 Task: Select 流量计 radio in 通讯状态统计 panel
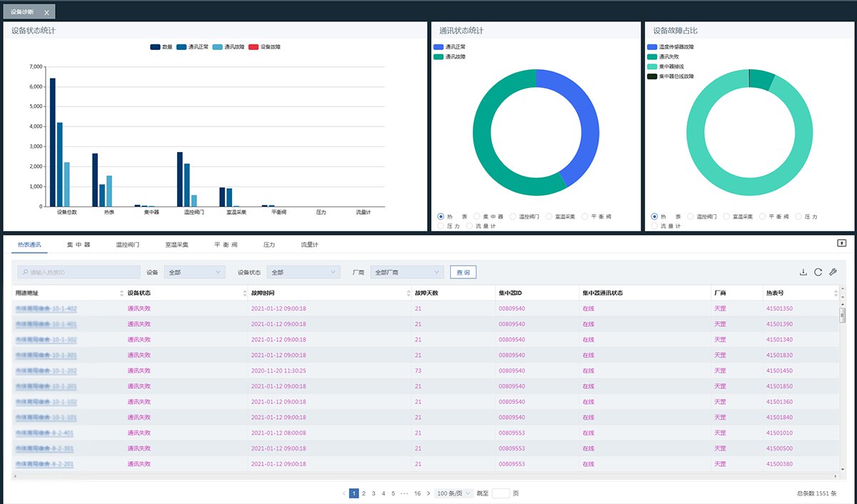tap(470, 226)
